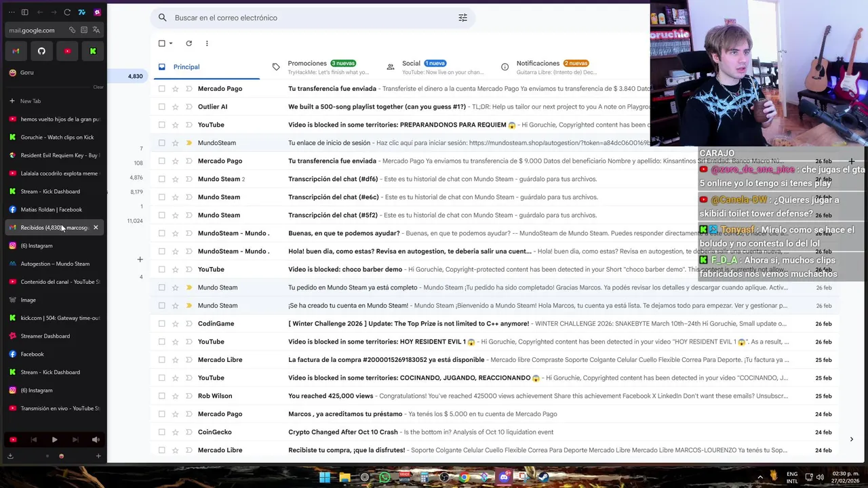The image size is (868, 488).
Task: Open the taskbar clock showing 02:30 p. m.
Action: click(x=845, y=477)
